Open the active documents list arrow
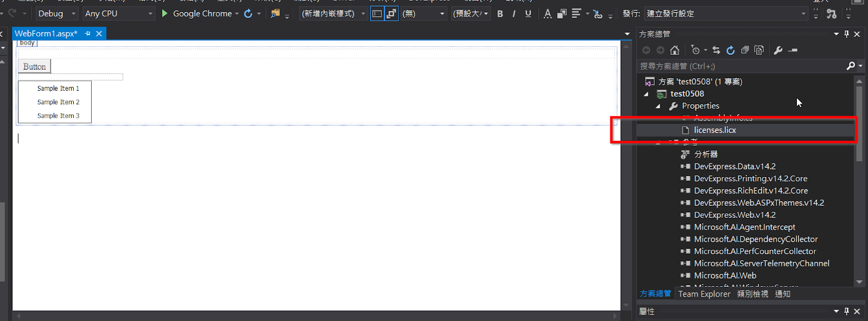Screen dimensions: 868x321 click(627, 34)
